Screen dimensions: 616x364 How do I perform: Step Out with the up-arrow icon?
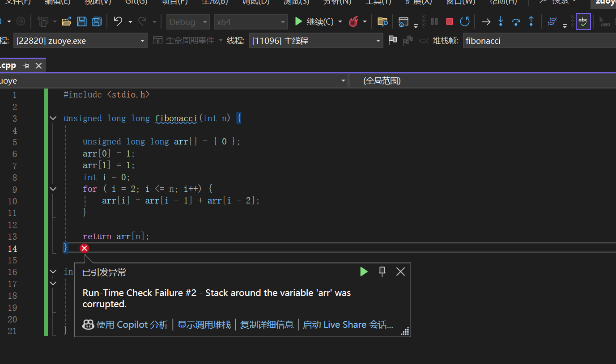531,21
